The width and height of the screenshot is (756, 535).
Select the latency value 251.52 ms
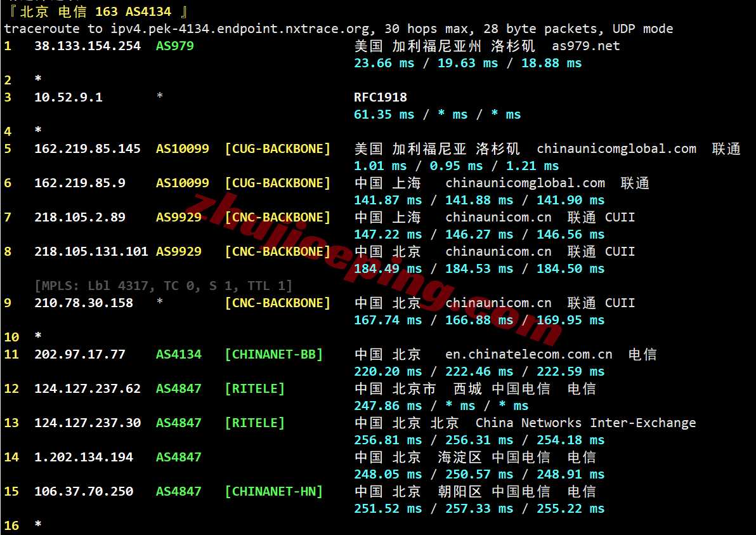coord(388,508)
